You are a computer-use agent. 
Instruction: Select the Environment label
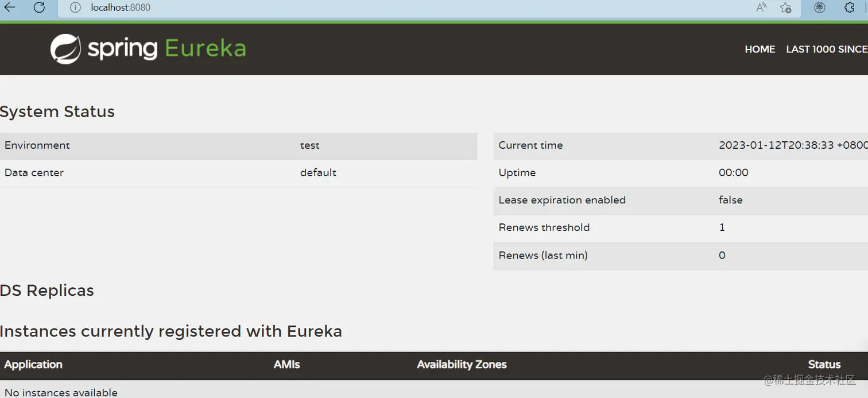pos(37,145)
